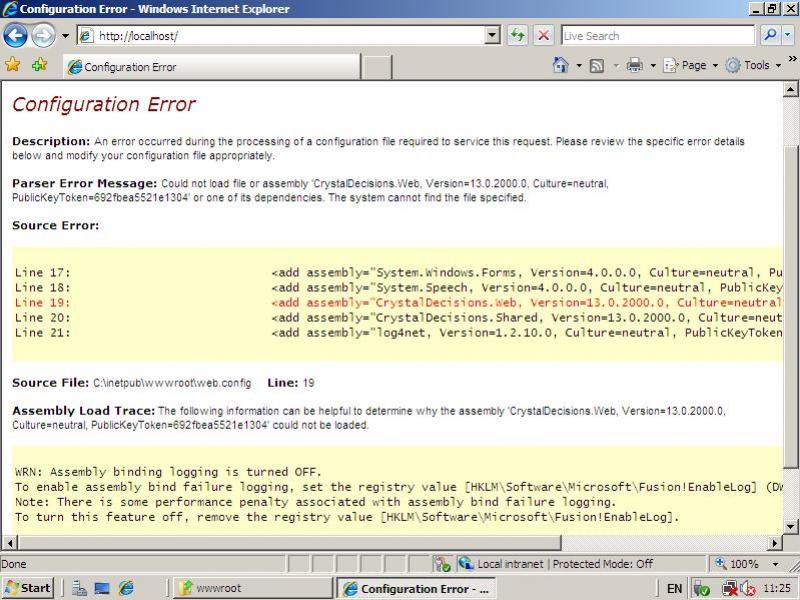Click the Line 21 log4net source row
The height and width of the screenshot is (600, 800).
point(398,333)
